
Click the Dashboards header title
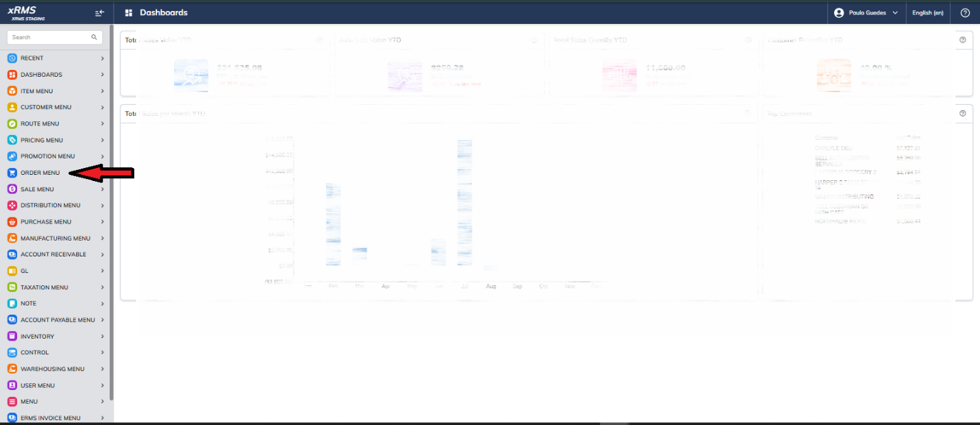[x=163, y=13]
